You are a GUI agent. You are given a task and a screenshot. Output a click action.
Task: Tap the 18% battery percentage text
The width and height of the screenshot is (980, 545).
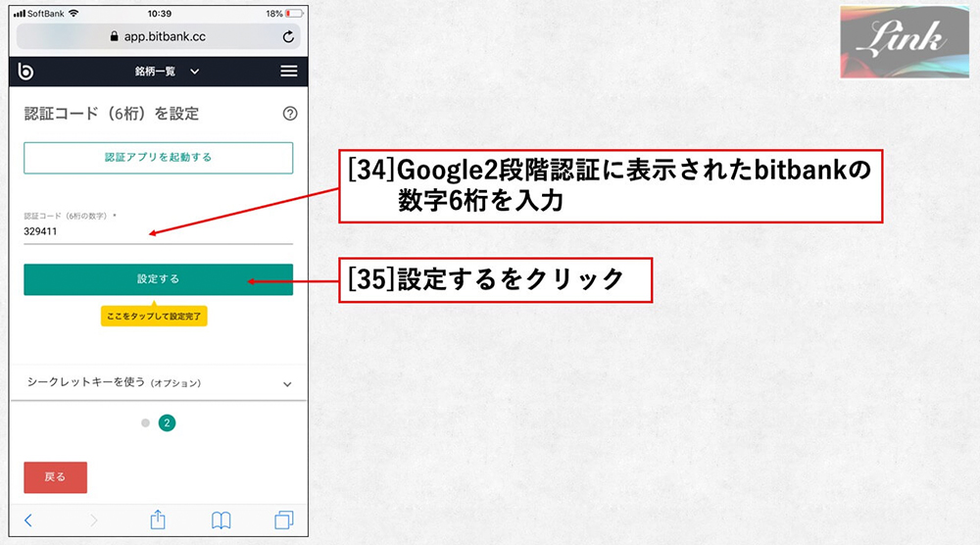273,13
